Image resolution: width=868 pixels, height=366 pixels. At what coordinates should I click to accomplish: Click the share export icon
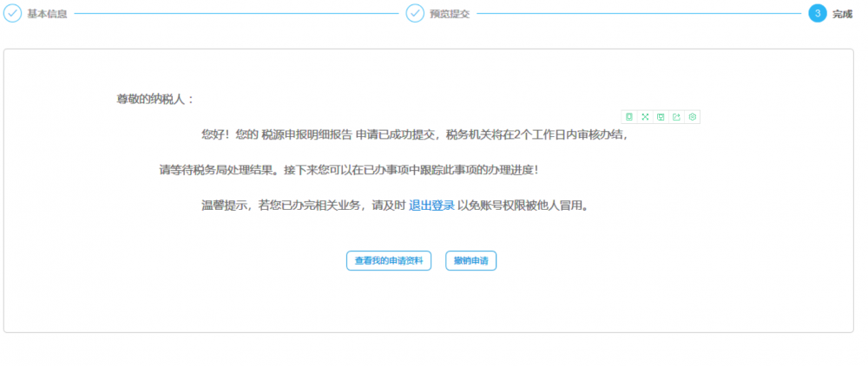(676, 116)
